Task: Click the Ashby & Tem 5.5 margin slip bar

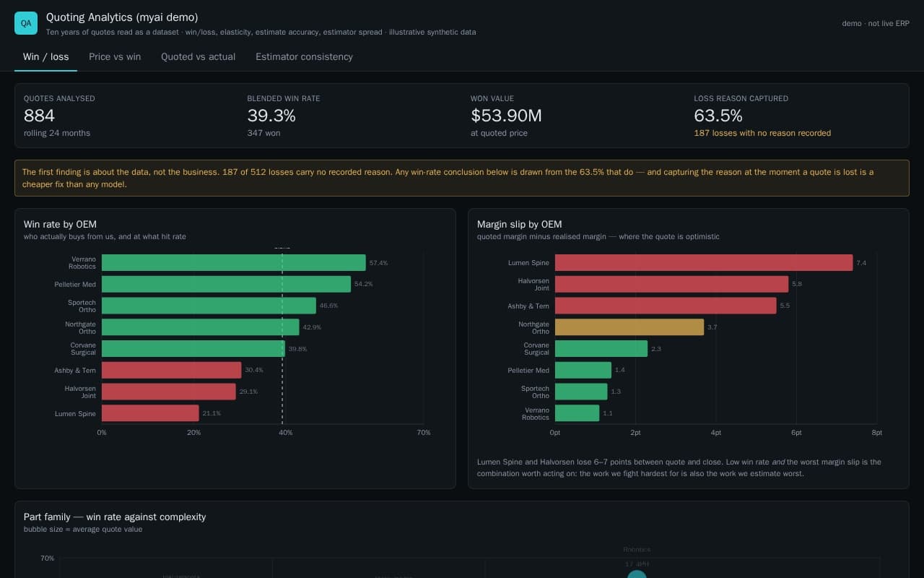Action: coord(666,306)
